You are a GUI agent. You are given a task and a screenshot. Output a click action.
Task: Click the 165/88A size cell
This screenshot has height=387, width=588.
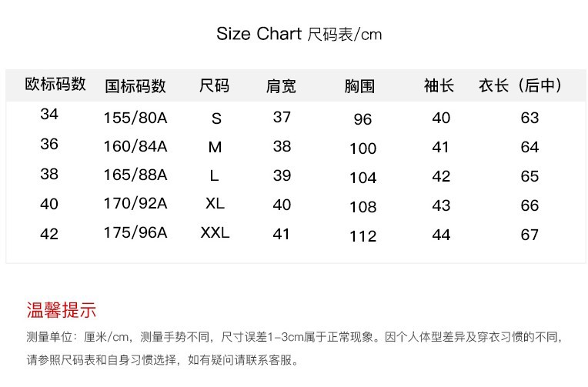click(135, 175)
